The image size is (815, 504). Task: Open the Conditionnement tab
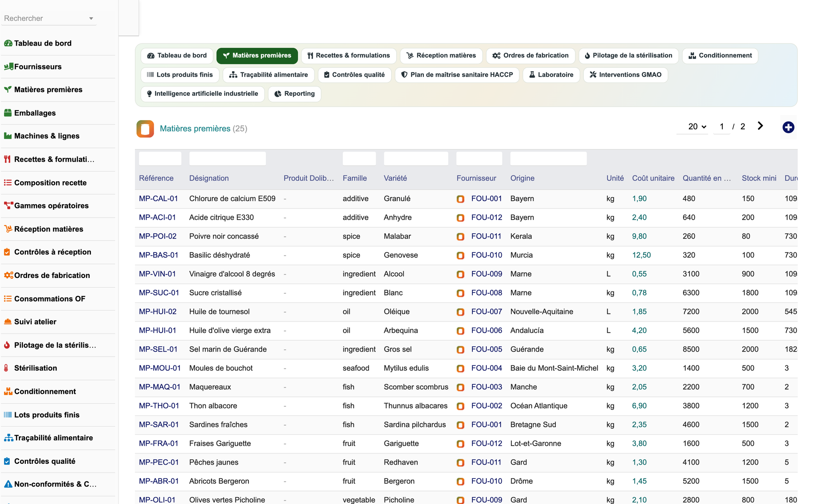(720, 56)
